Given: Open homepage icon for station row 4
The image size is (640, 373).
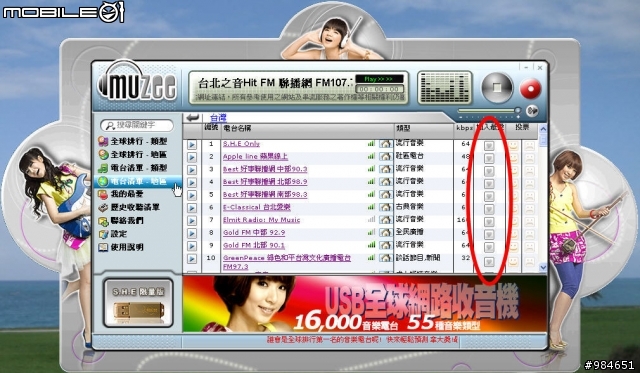Looking at the screenshot, I should pyautogui.click(x=385, y=182).
